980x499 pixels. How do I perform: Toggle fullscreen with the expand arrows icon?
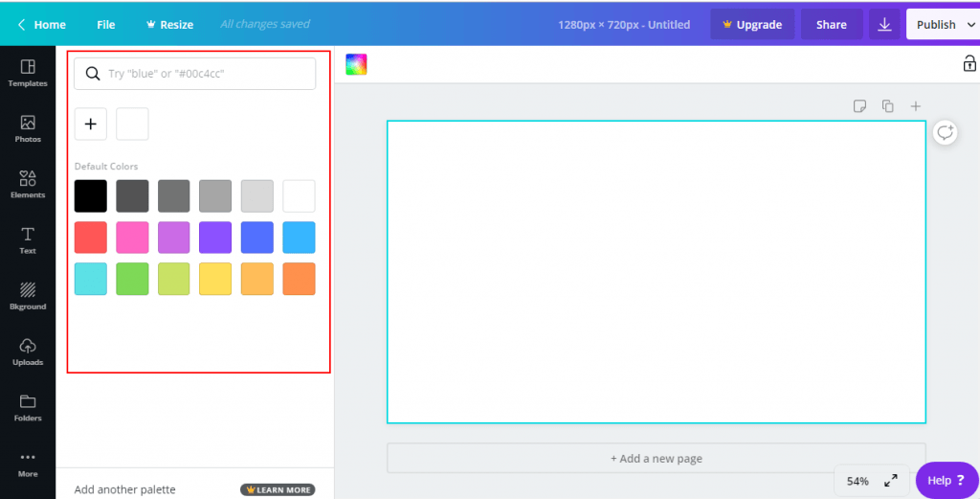coord(891,480)
